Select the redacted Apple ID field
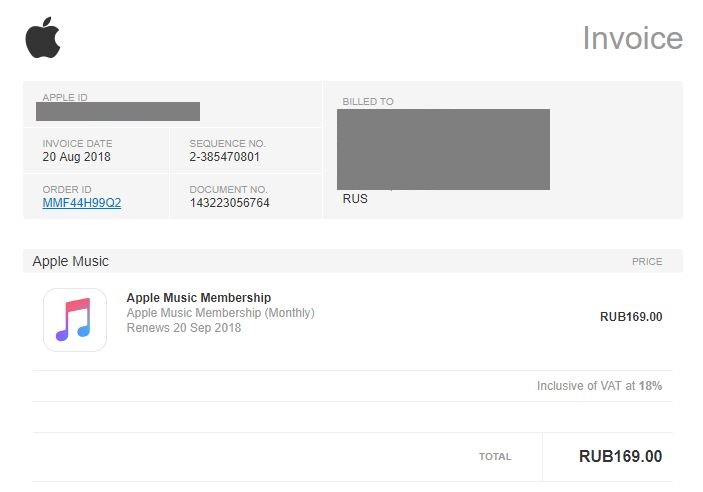The height and width of the screenshot is (492, 703). [118, 111]
